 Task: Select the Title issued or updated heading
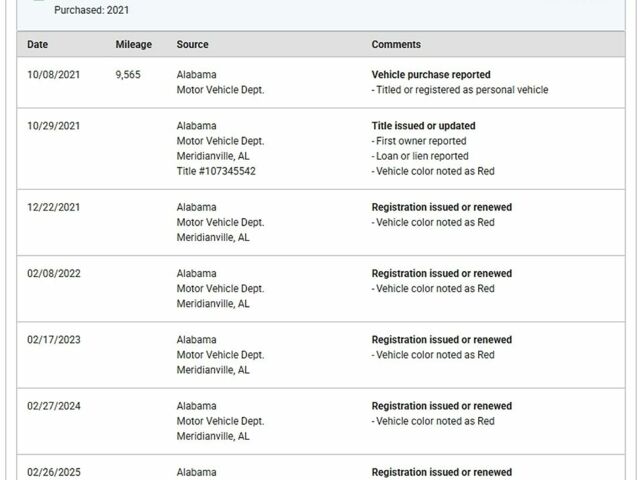(423, 126)
